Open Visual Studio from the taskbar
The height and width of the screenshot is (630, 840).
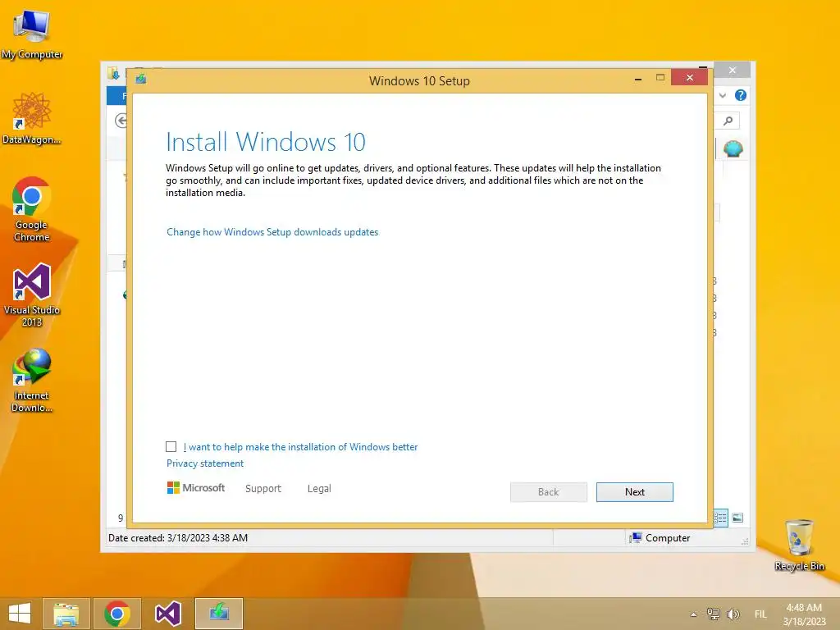pos(167,614)
